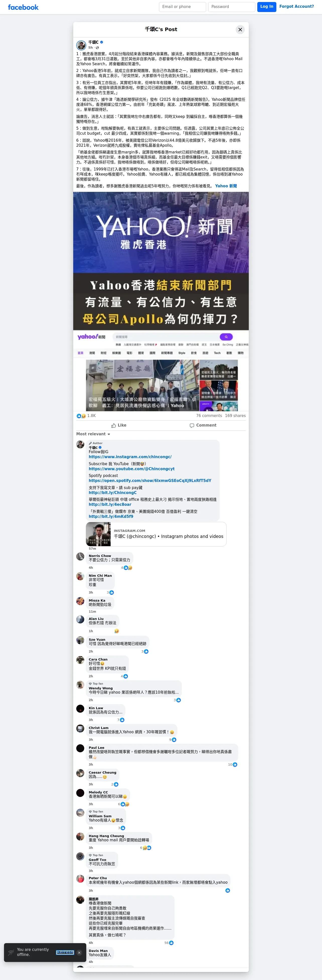
Task: Open Christ Lam's avatar
Action: coord(80,728)
